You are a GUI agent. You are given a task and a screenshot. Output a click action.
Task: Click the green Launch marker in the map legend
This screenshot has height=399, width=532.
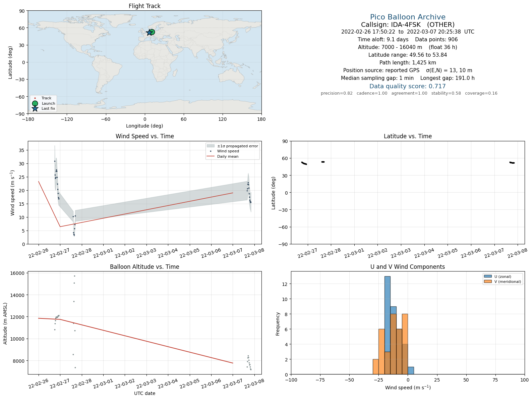coord(35,103)
